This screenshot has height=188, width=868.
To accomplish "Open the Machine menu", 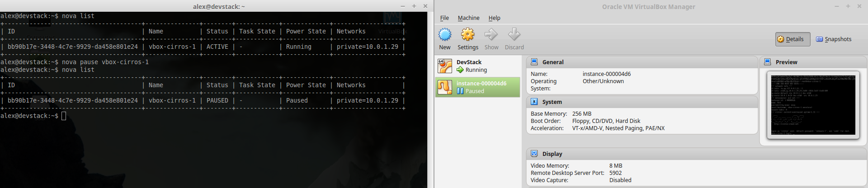I will click(468, 18).
